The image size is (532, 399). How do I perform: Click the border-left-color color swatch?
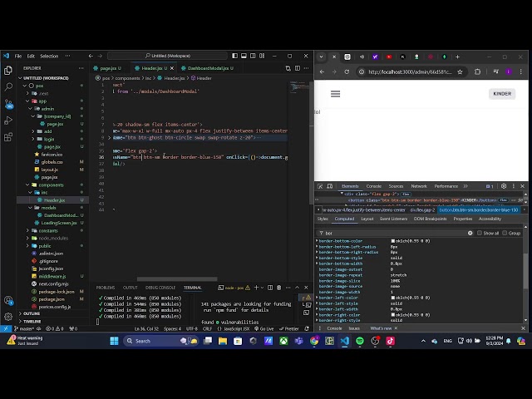[393, 298]
